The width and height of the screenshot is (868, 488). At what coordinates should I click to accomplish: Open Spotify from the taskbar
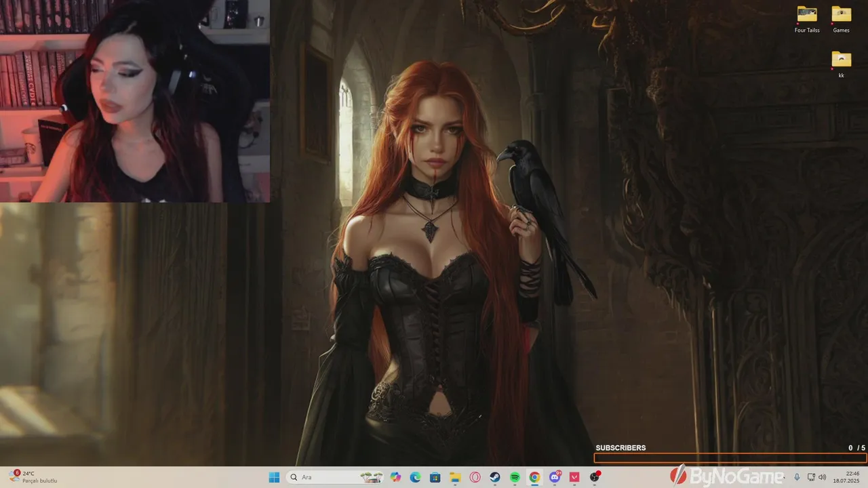(515, 477)
